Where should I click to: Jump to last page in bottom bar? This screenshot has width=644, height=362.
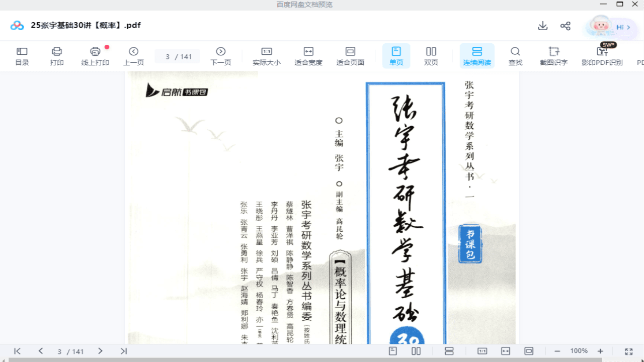tap(124, 351)
